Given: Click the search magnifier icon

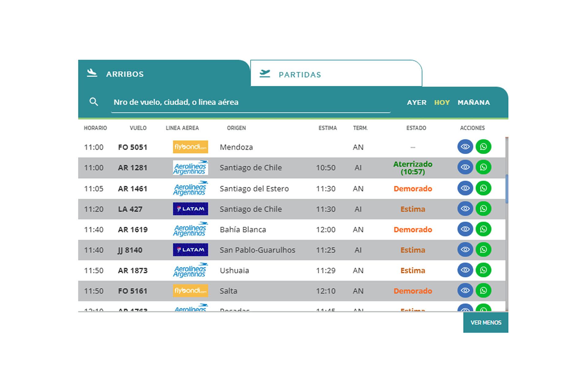Looking at the screenshot, I should (x=94, y=102).
